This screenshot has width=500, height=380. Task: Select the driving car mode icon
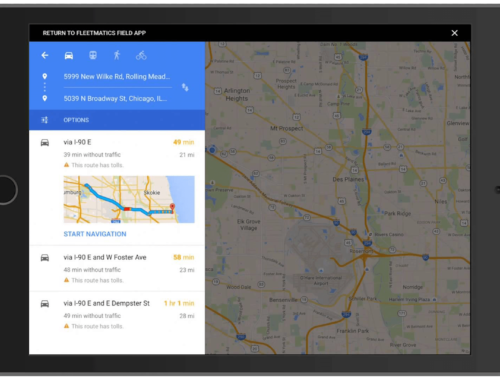pyautogui.click(x=69, y=55)
